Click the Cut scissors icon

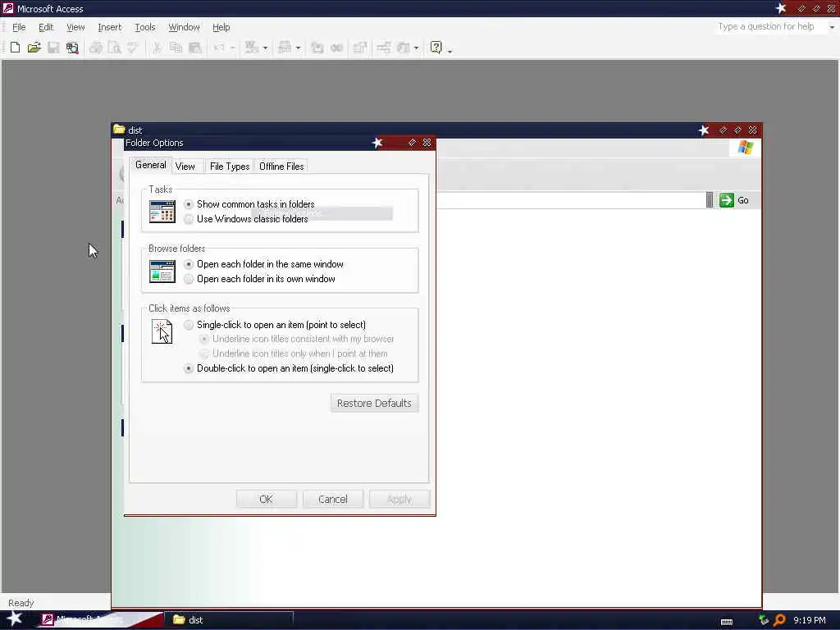pyautogui.click(x=157, y=48)
